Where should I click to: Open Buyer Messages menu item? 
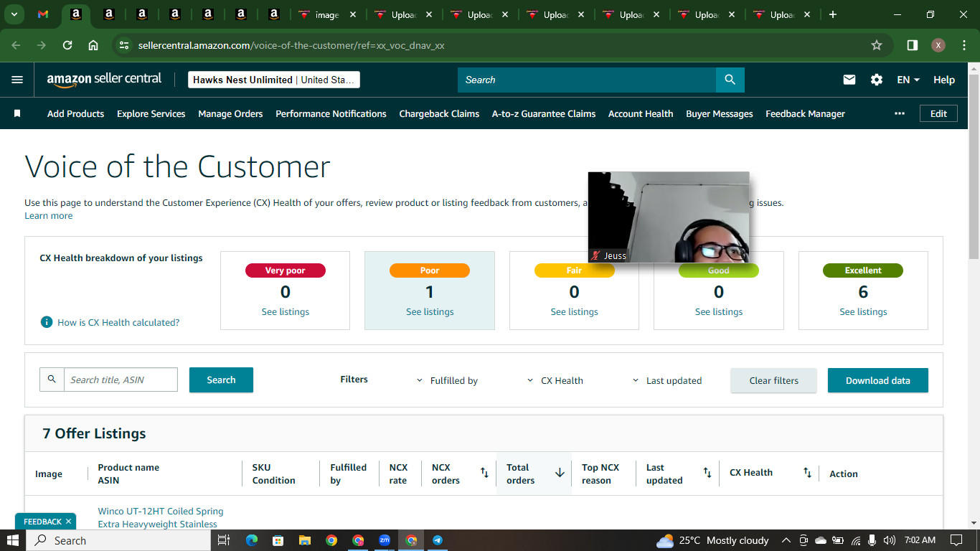click(720, 113)
